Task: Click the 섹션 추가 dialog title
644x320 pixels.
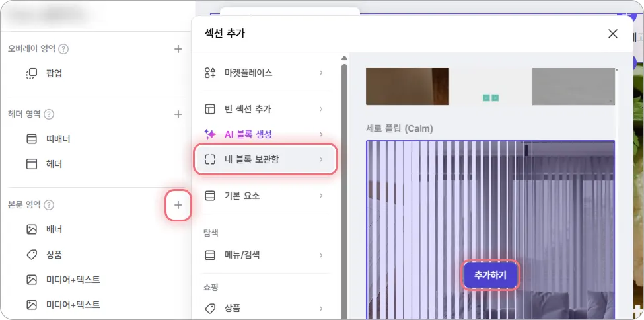Action: [225, 33]
